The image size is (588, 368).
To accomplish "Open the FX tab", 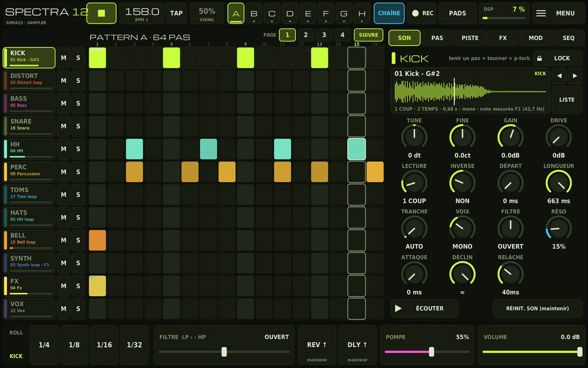I will 503,38.
